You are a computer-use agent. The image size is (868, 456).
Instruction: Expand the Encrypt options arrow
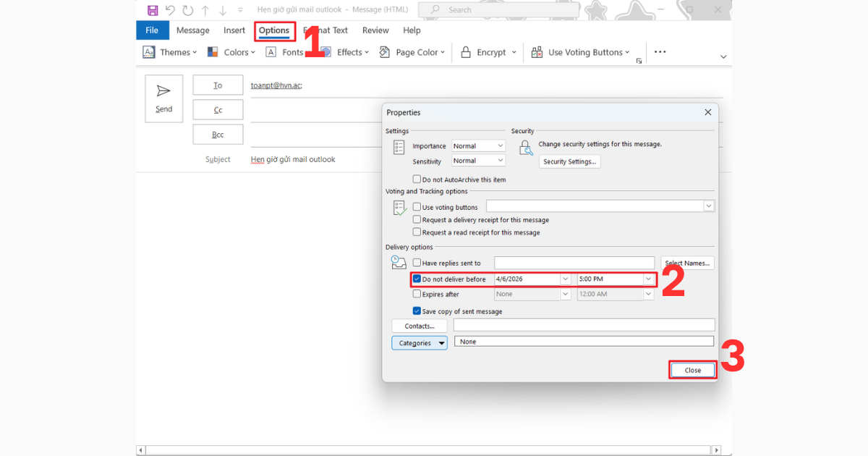[x=514, y=52]
